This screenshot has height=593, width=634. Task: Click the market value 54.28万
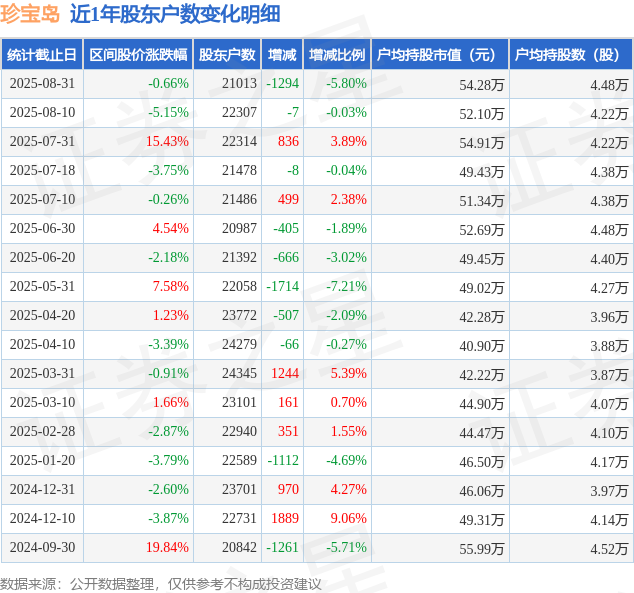[x=482, y=85]
